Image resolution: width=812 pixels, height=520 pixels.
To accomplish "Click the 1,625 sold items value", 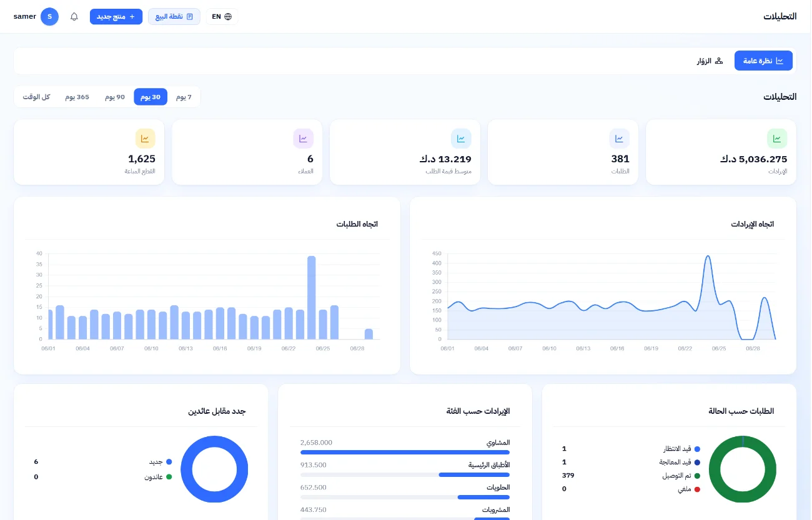I will 142,159.
